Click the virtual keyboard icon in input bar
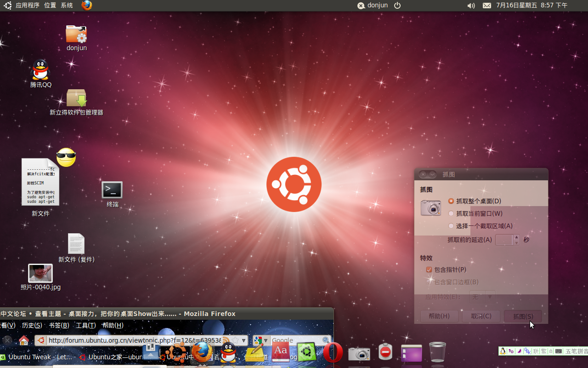The width and height of the screenshot is (588, 368). 559,351
